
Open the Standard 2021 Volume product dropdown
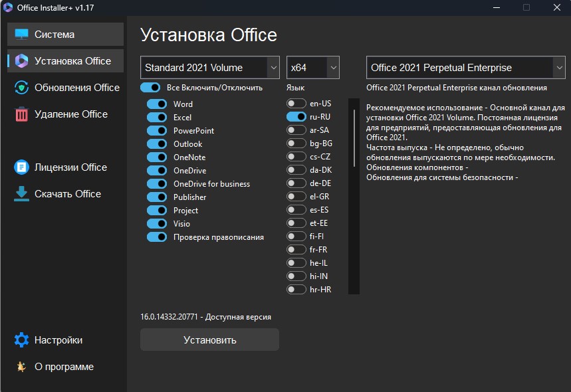[x=210, y=67]
